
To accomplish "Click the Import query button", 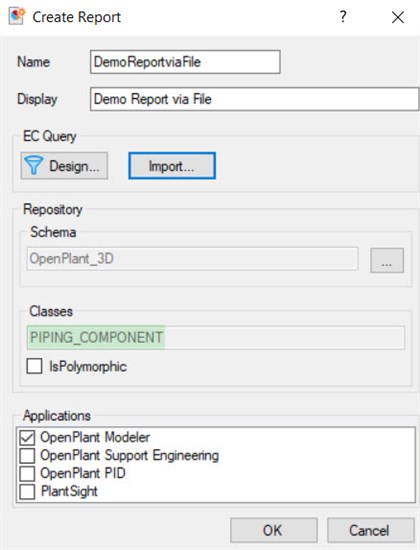I will click(x=172, y=166).
